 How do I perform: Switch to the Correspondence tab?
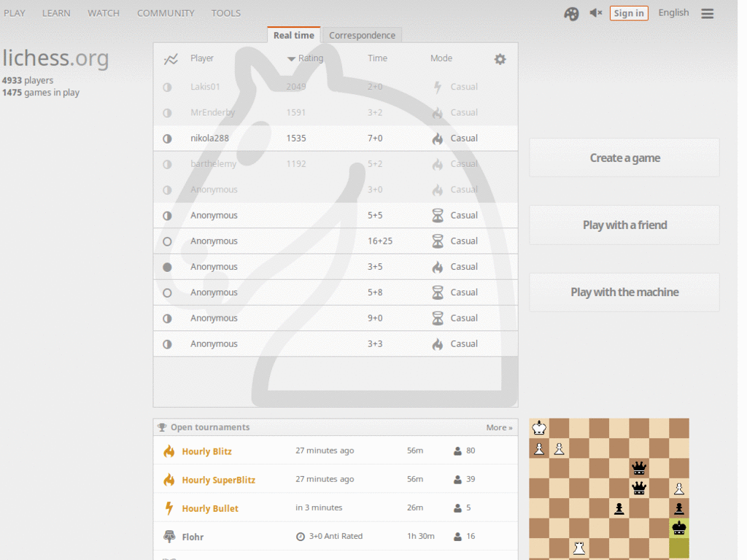click(362, 34)
